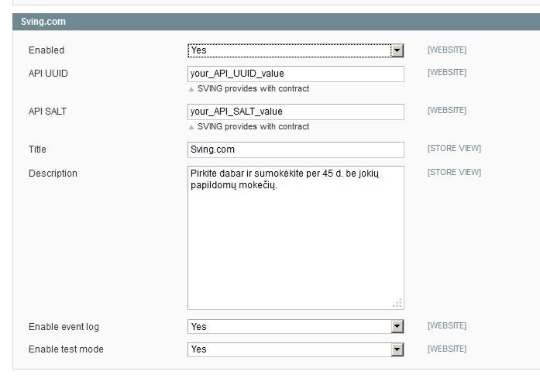Open the Enable test mode dropdown
Image resolution: width=540 pixels, height=392 pixels.
[296, 349]
